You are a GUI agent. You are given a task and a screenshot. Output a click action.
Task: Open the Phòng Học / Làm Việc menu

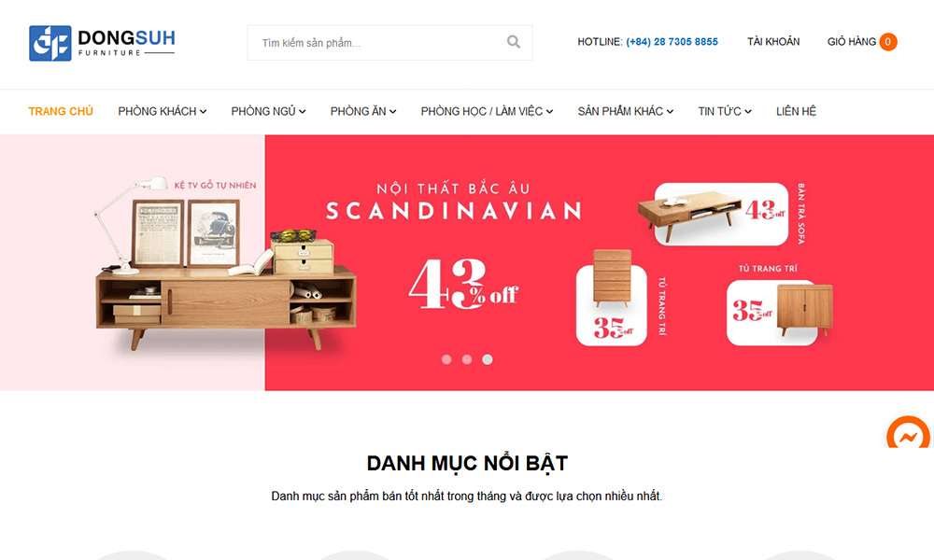487,111
